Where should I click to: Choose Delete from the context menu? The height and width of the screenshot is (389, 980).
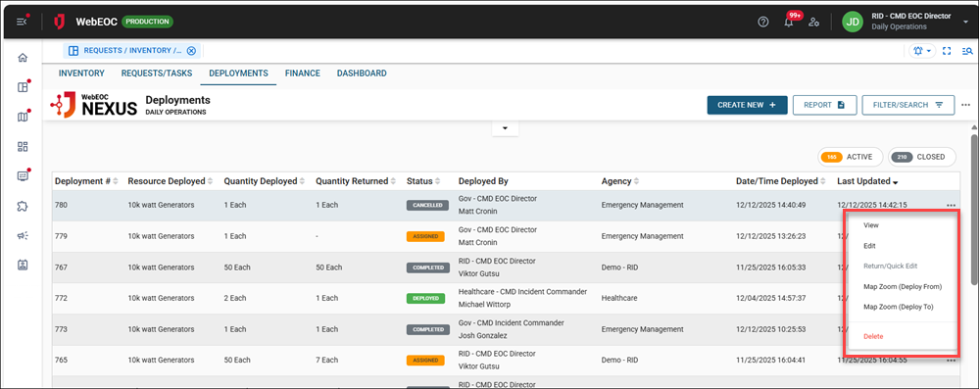(873, 336)
